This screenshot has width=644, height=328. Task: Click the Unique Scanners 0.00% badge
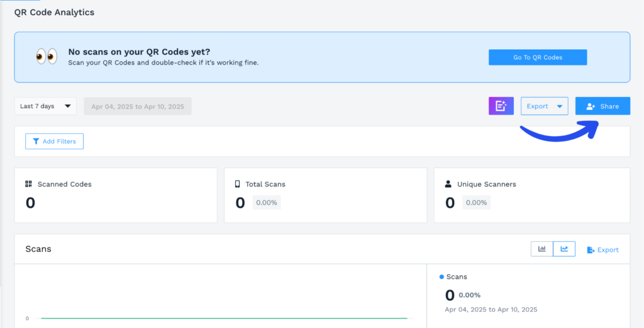pos(476,203)
